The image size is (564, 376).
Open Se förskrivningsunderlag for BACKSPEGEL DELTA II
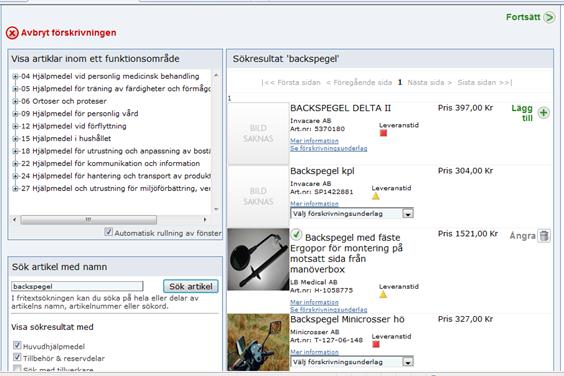click(x=329, y=148)
